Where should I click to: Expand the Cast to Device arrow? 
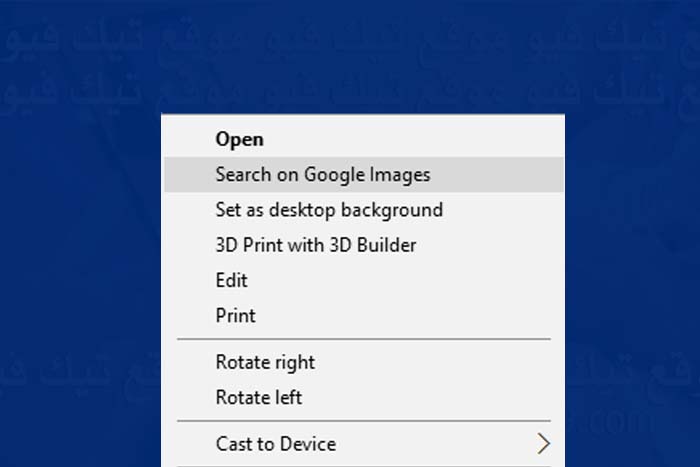pyautogui.click(x=543, y=444)
